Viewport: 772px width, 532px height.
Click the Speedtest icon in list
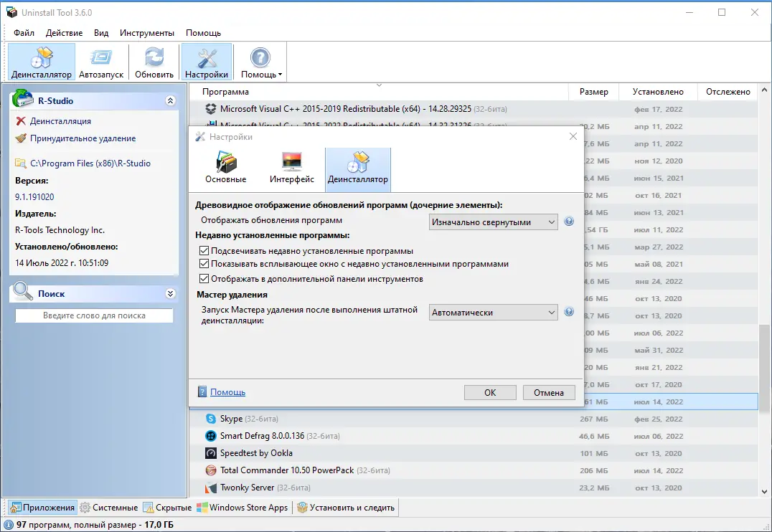(x=211, y=453)
